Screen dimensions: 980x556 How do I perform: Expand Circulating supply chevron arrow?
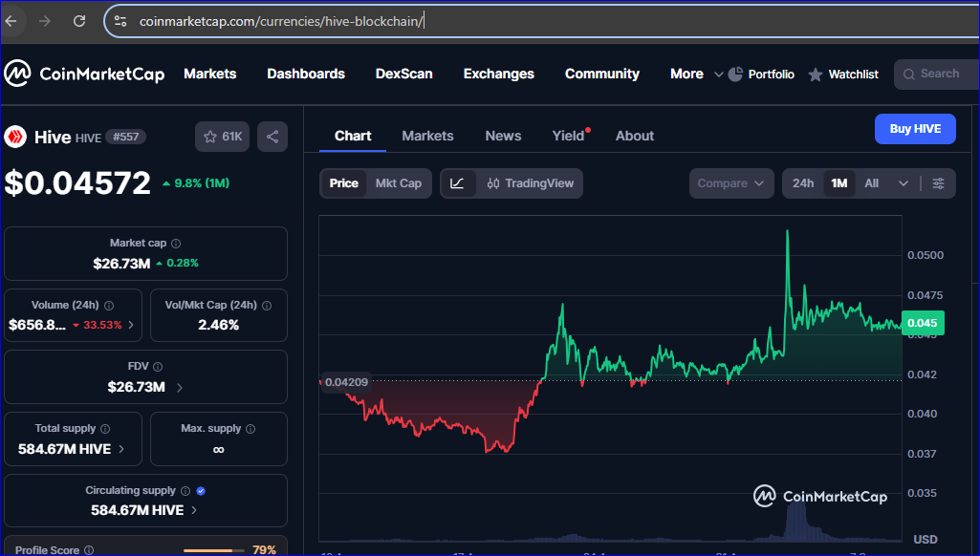point(194,510)
